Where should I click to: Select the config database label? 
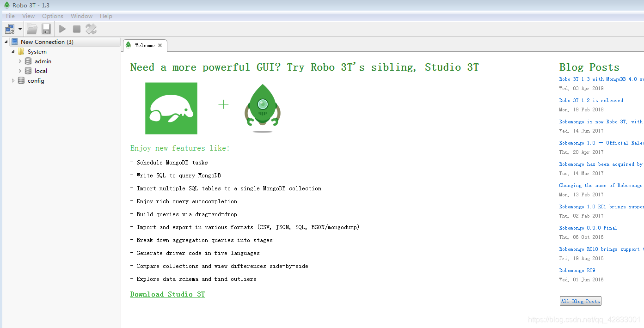[x=36, y=81]
